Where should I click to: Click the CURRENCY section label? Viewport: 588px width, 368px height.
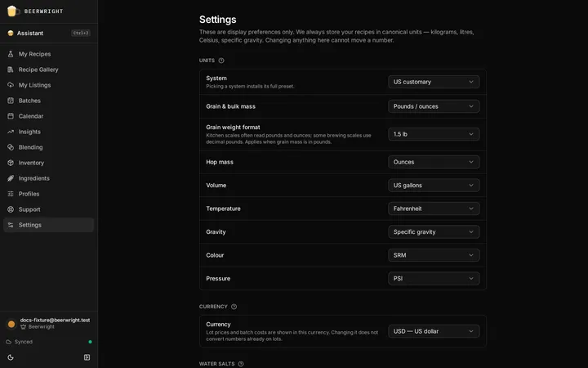[213, 307]
